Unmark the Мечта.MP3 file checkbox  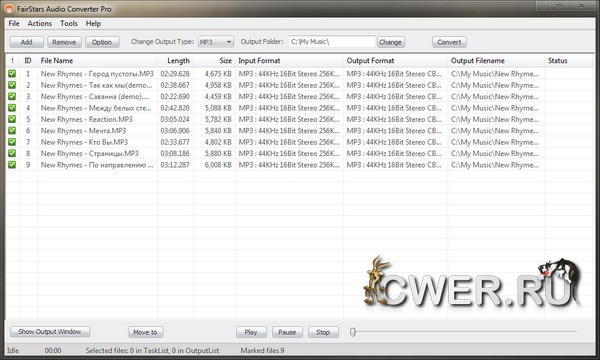(x=12, y=130)
